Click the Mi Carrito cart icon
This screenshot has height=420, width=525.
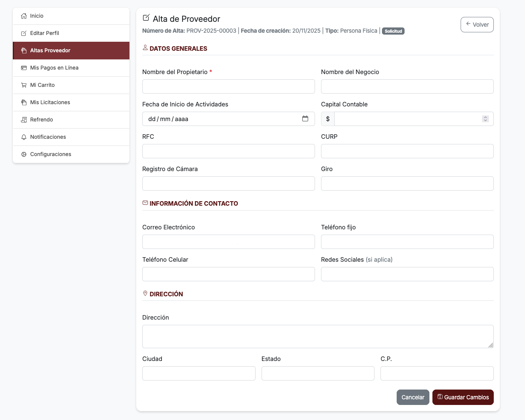click(x=24, y=85)
